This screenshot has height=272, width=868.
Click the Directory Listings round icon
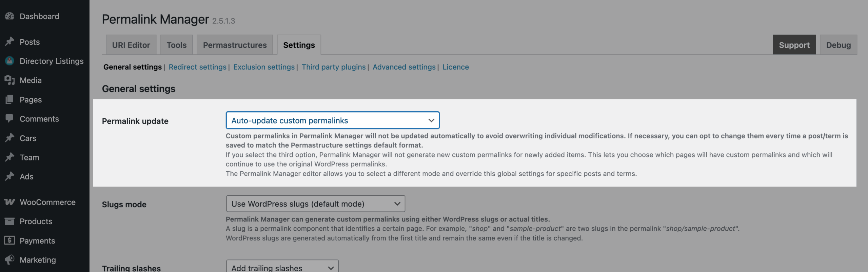(9, 61)
